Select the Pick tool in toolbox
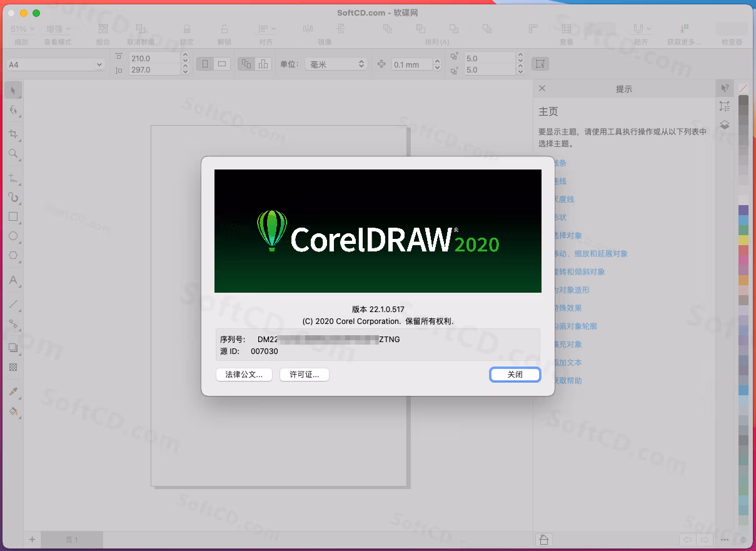Viewport: 756px width, 551px height. 13,90
